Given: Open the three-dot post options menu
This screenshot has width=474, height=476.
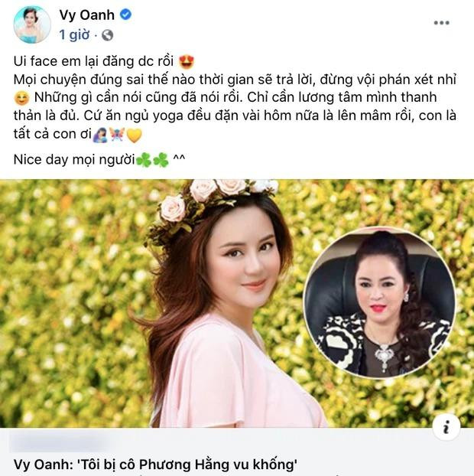Looking at the screenshot, I should [441, 23].
